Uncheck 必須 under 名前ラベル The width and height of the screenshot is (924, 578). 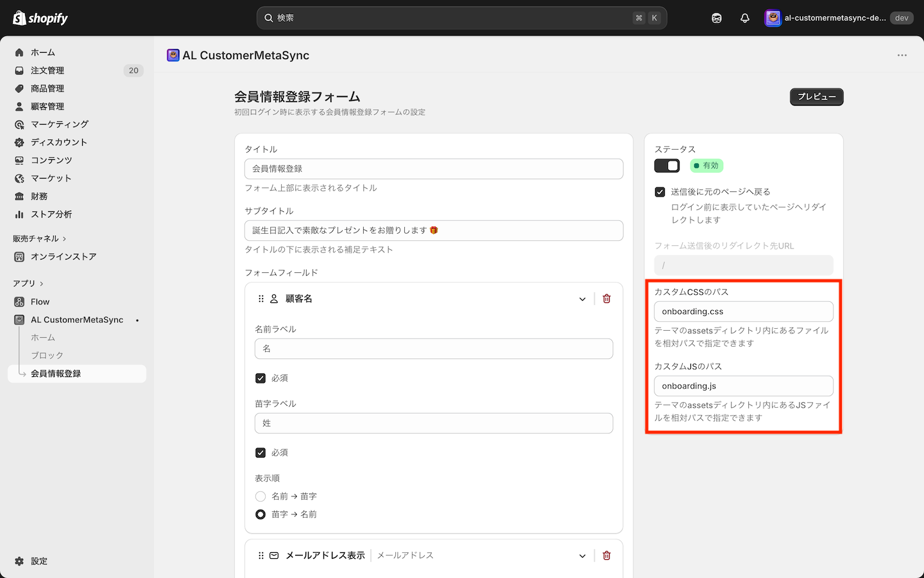(x=261, y=378)
